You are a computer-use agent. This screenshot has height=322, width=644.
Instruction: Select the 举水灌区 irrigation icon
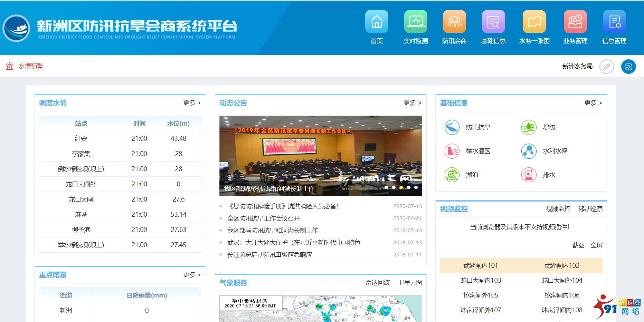tap(452, 151)
